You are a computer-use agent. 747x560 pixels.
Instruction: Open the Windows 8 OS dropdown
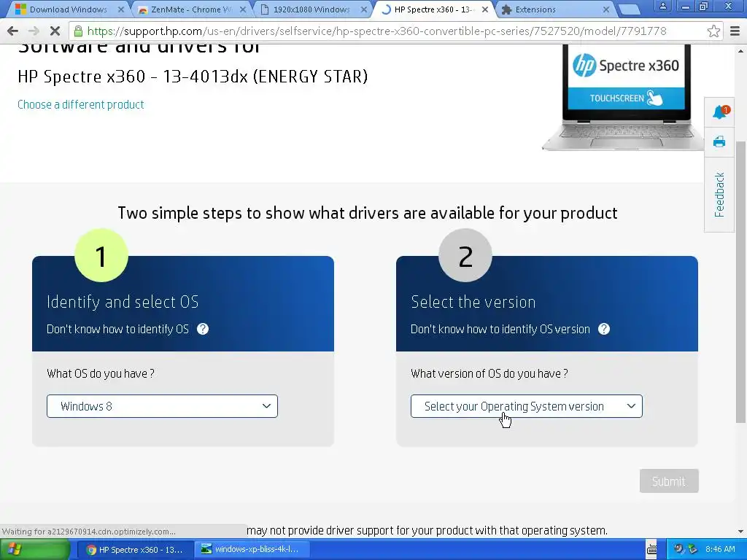click(x=162, y=406)
